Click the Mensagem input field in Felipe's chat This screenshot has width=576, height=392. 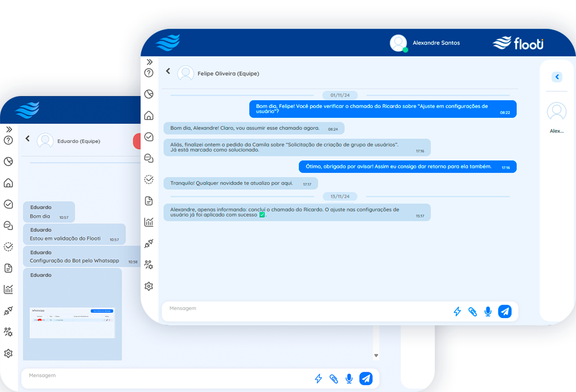[305, 311]
